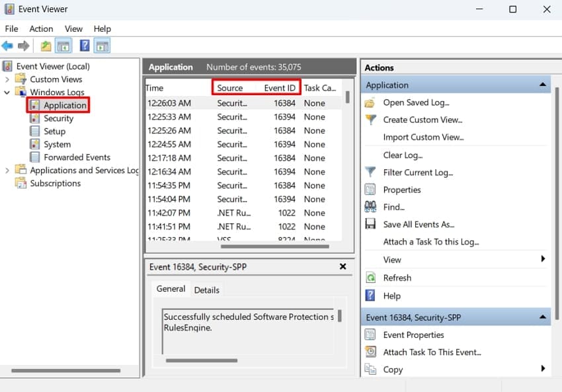Click the Actions pane vertical scrollbar

(557, 203)
